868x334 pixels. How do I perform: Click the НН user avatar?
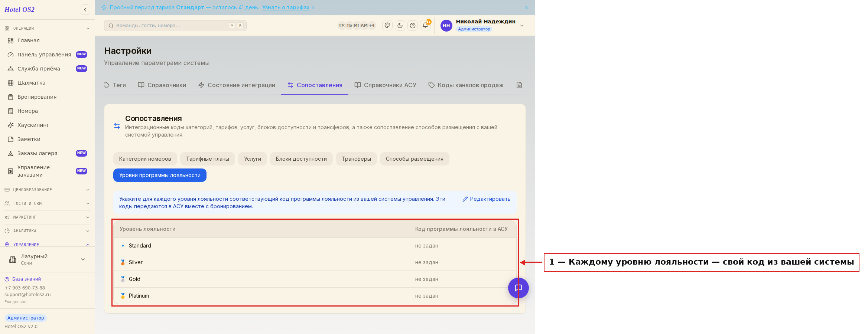tap(446, 26)
